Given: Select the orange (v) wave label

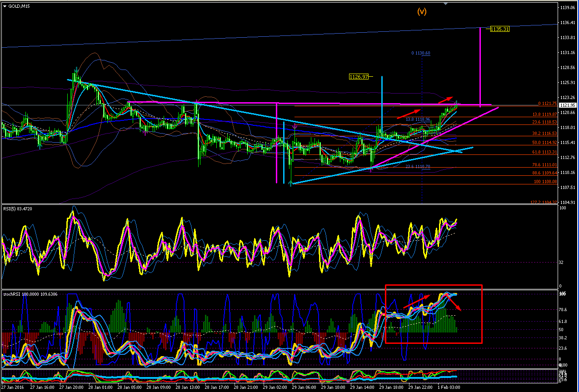Looking at the screenshot, I should pos(422,11).
